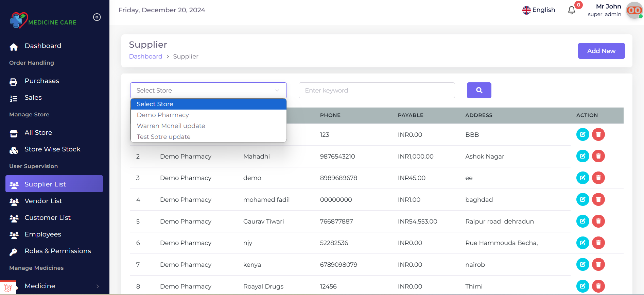The width and height of the screenshot is (644, 295).
Task: Go to Store Wise Stock page
Action: (x=52, y=149)
